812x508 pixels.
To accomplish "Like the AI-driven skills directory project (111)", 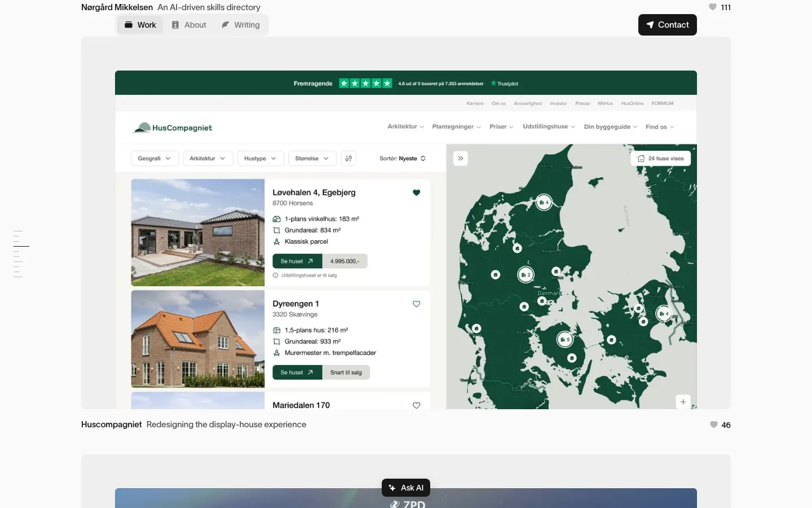I will point(713,7).
